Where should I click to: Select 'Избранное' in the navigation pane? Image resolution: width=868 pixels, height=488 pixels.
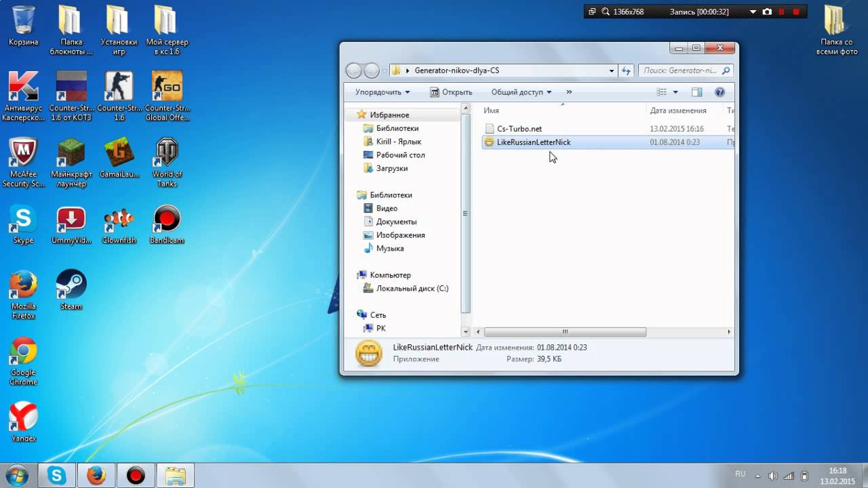389,115
